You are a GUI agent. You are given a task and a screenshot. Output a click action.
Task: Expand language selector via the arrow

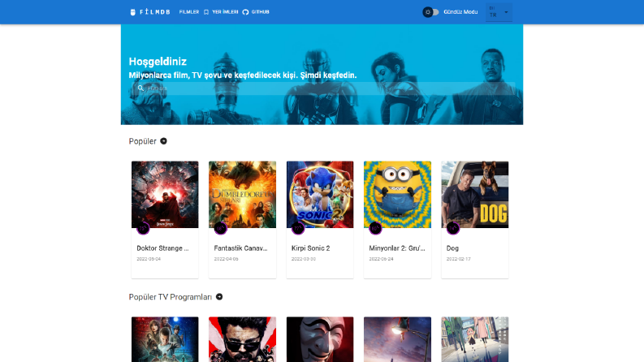click(x=506, y=12)
